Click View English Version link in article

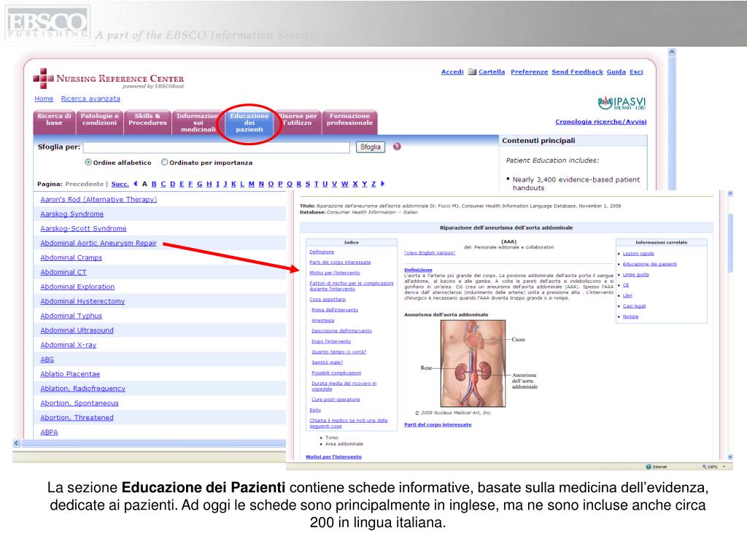[430, 253]
